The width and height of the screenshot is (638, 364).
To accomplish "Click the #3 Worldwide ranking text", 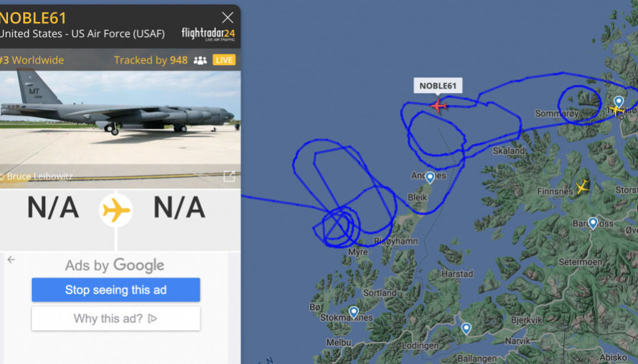I will (32, 60).
